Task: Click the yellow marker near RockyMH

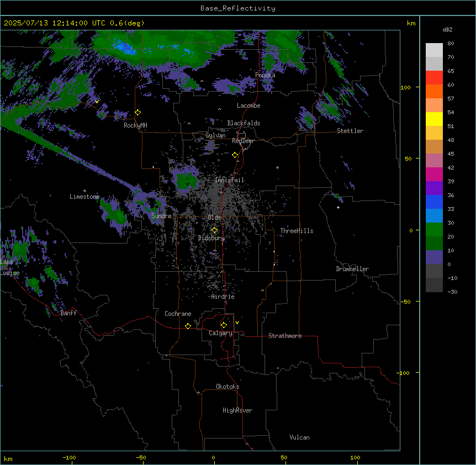Action: [x=138, y=113]
